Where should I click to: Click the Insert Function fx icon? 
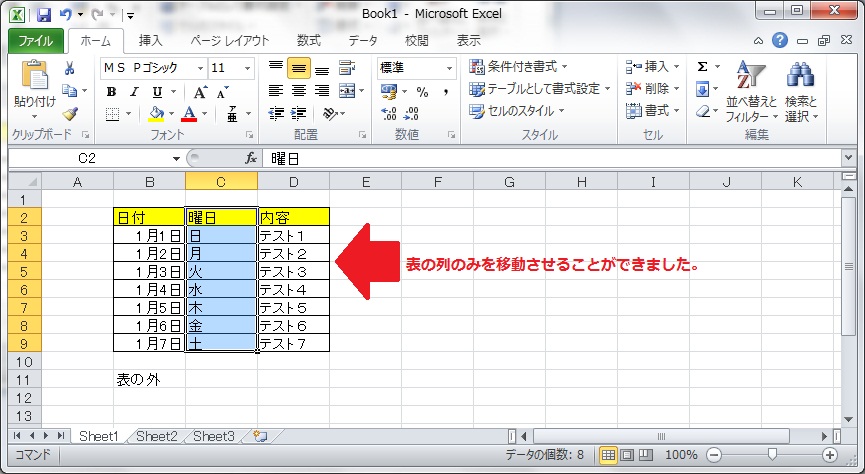point(251,158)
